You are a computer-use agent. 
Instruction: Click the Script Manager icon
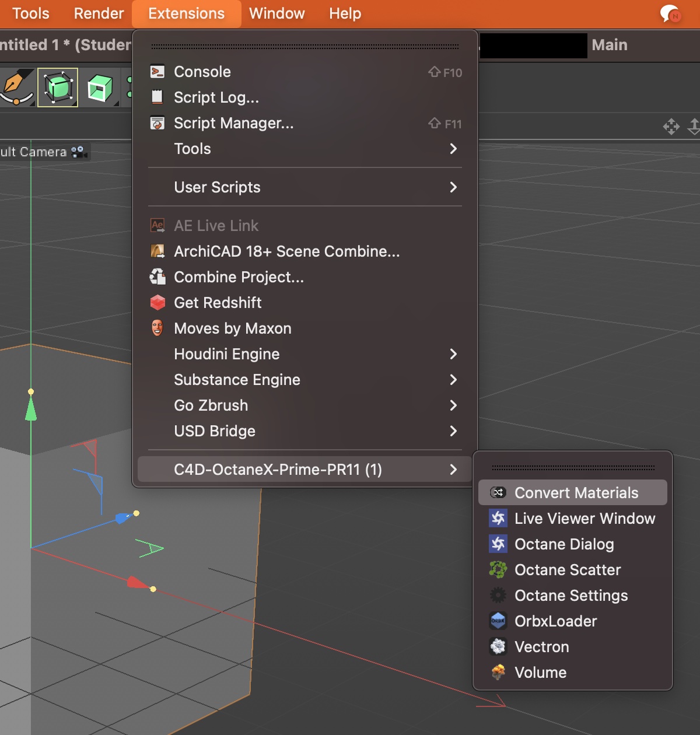157,123
